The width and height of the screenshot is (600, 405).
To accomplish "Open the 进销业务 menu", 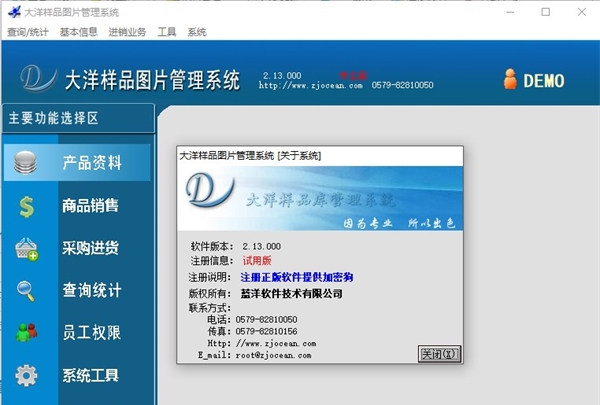I will click(x=127, y=32).
